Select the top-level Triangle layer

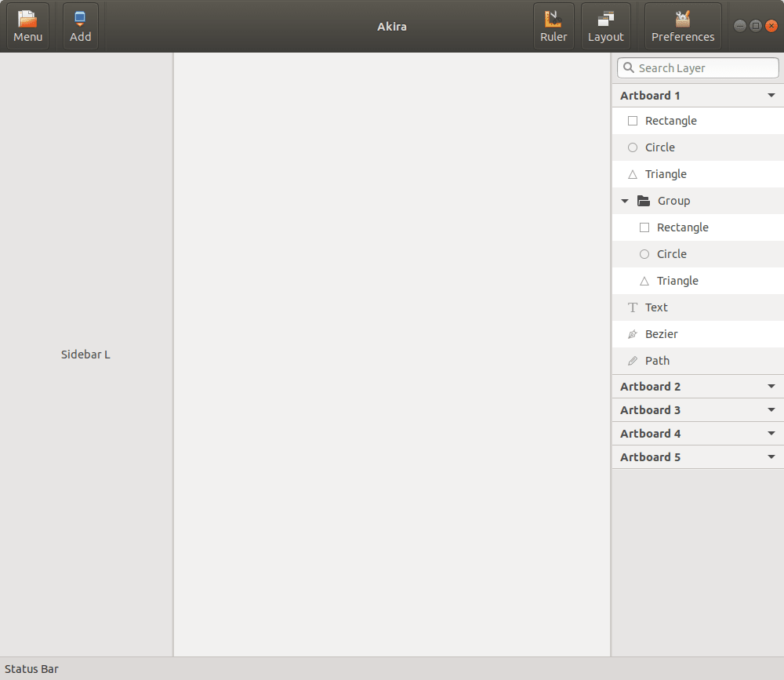click(698, 174)
